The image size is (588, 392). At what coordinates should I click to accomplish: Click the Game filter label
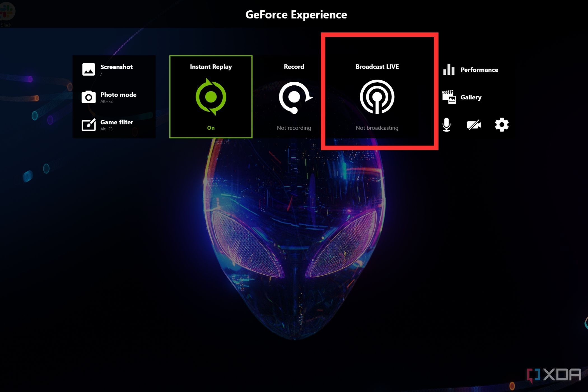point(117,122)
